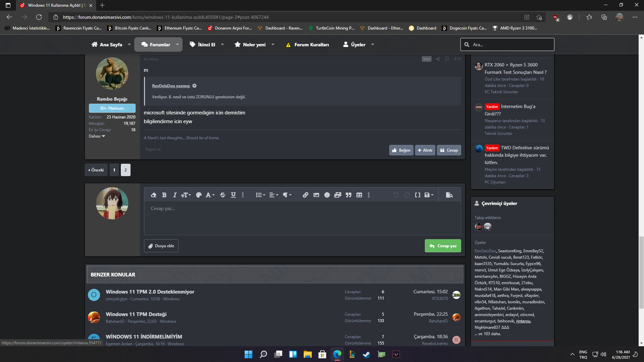The height and width of the screenshot is (362, 644).
Task: Bookmark post #19 with bookmark icon
Action: [x=447, y=59]
